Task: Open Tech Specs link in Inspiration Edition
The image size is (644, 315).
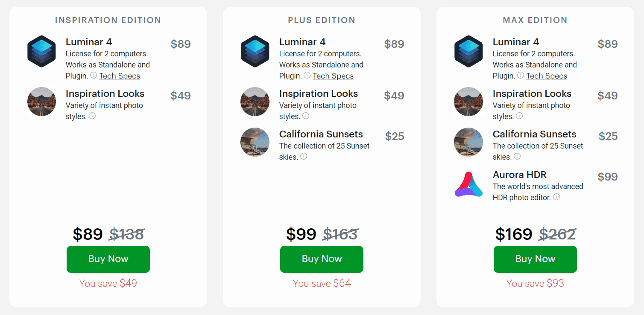Action: (x=120, y=76)
